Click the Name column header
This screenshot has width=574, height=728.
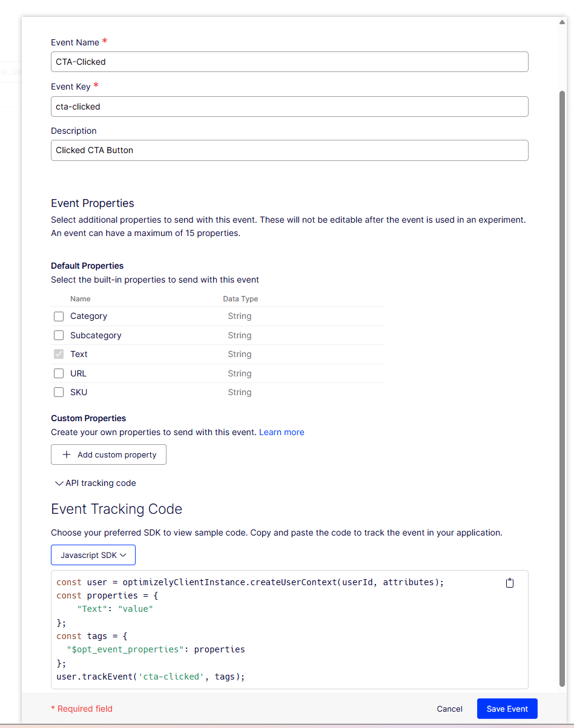(x=80, y=298)
